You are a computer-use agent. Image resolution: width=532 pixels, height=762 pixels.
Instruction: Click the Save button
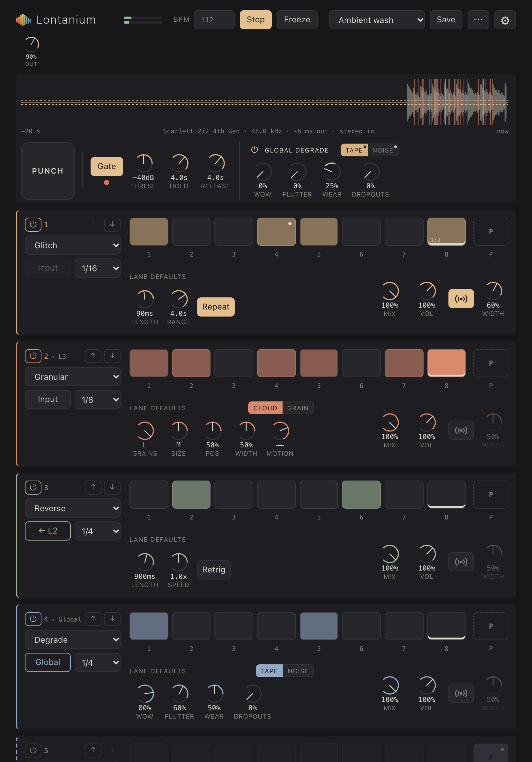(x=446, y=20)
